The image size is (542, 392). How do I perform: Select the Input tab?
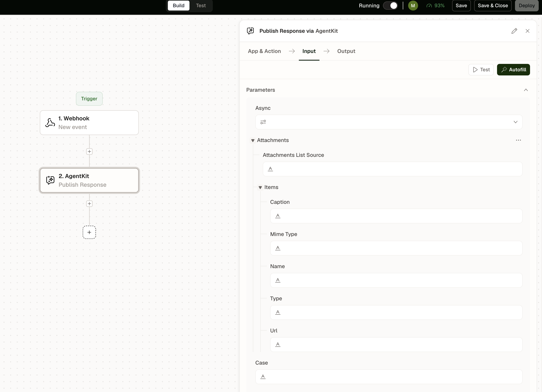[x=309, y=51]
